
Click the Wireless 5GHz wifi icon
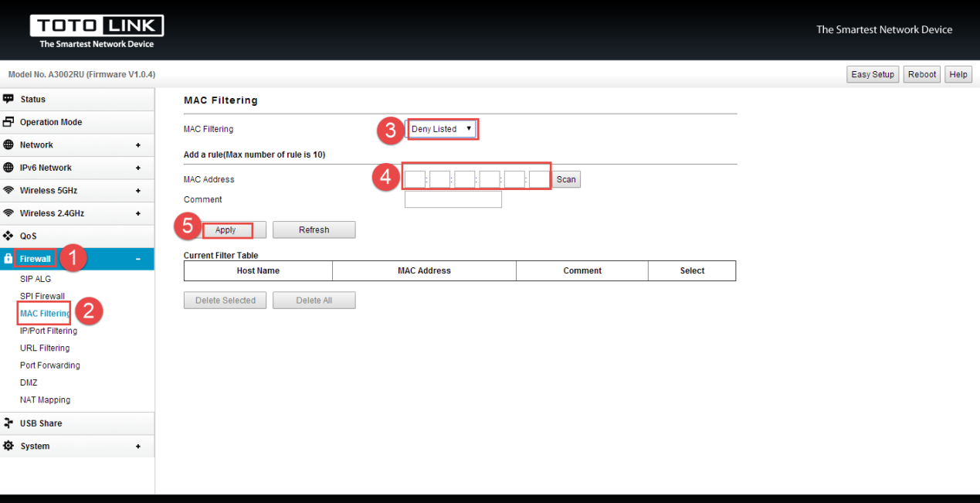8,190
